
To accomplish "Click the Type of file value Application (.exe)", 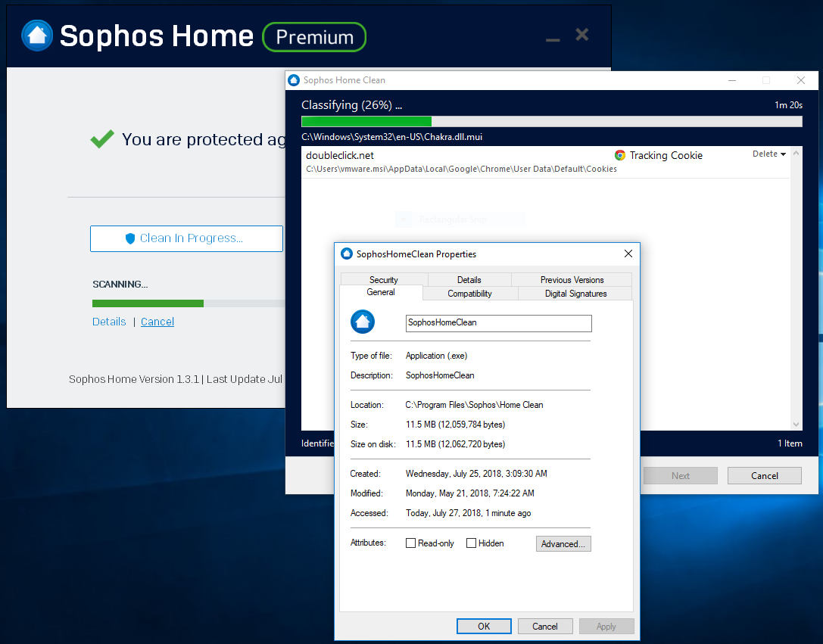I will point(436,356).
